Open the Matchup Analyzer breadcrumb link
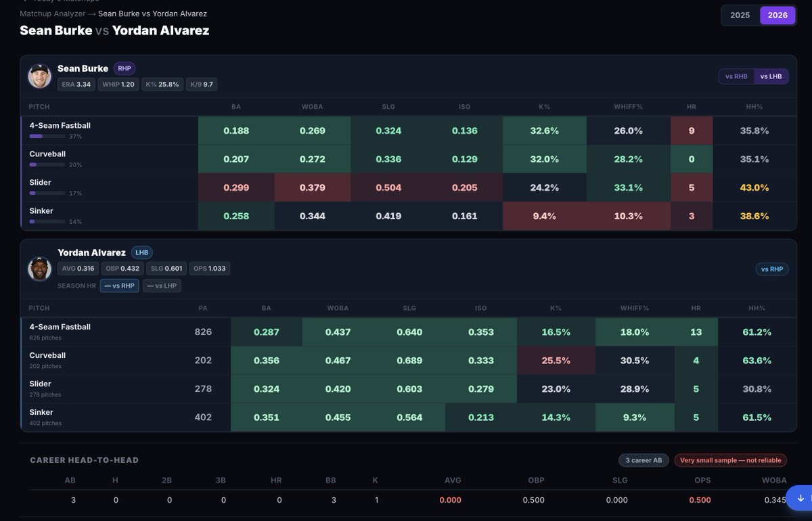This screenshot has width=812, height=521. [53, 14]
